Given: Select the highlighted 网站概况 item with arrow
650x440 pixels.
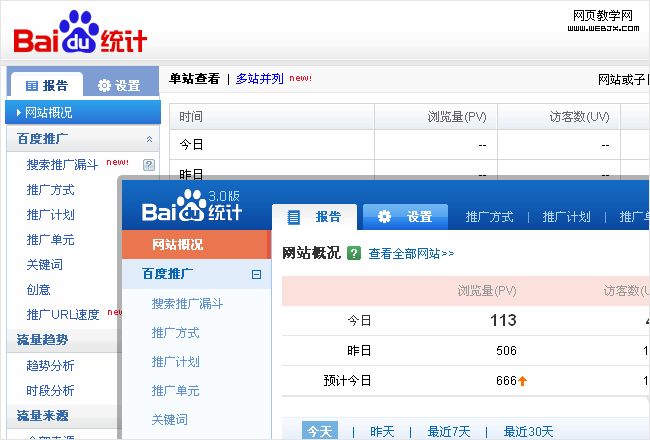Looking at the screenshot, I should (82, 112).
